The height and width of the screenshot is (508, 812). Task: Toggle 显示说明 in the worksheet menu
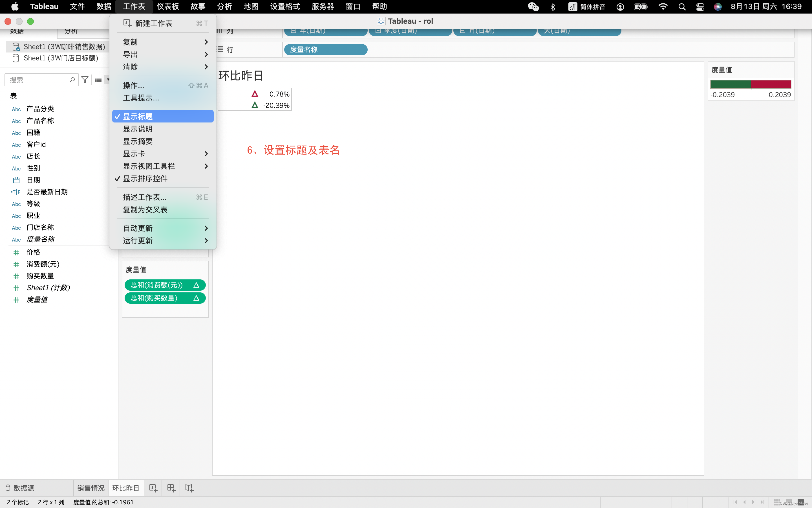point(163,129)
